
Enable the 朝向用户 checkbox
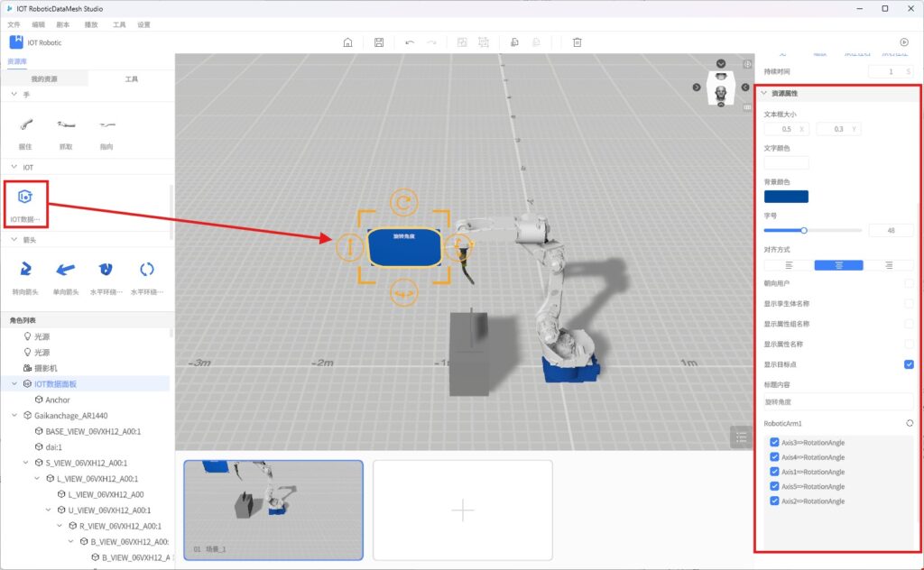coord(909,283)
